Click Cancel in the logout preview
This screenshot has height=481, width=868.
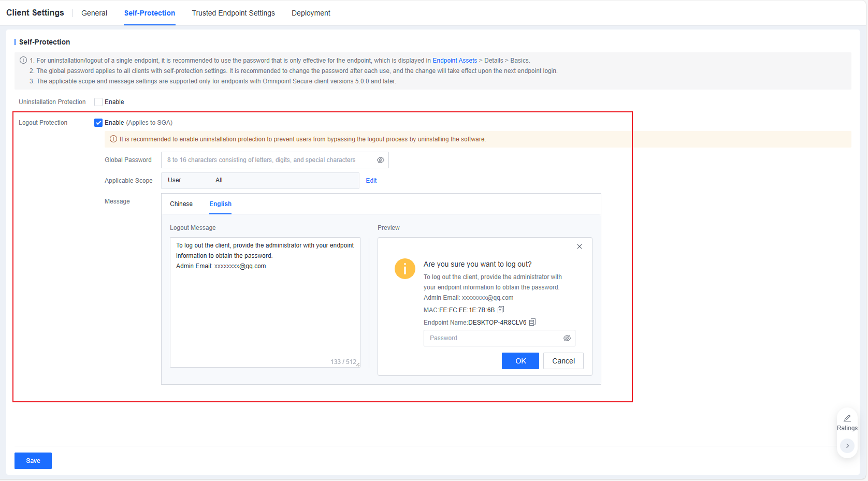click(563, 361)
